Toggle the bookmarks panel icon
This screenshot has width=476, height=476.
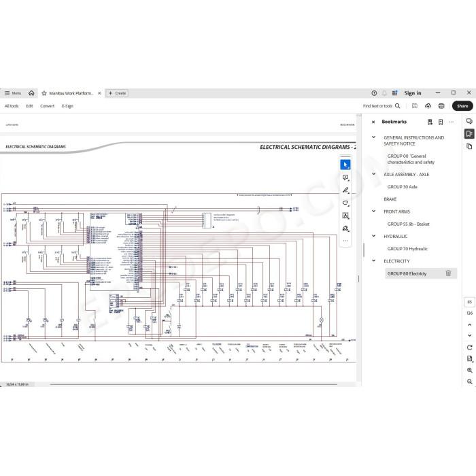click(x=469, y=134)
